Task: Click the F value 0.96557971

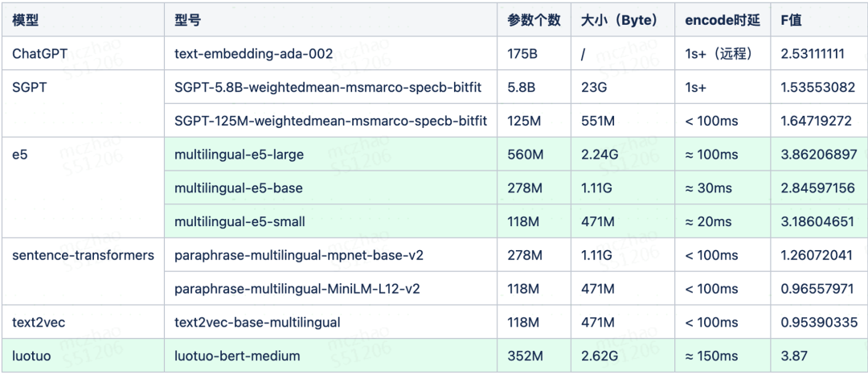Action: click(817, 289)
